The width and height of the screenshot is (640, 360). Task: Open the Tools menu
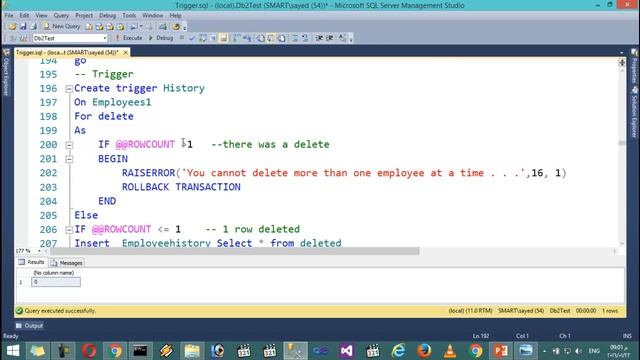(129, 16)
